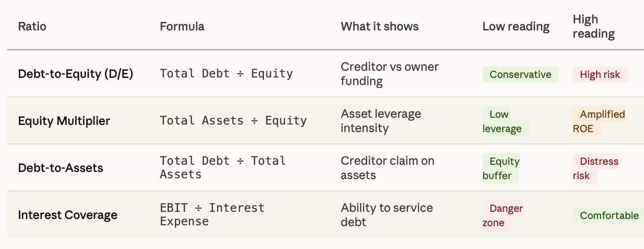Click the Low reading column header
The height and width of the screenshot is (249, 644).
click(516, 26)
